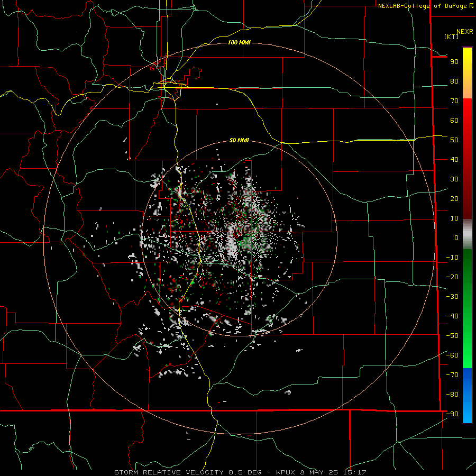Click the positive 40 scale value

[x=454, y=160]
